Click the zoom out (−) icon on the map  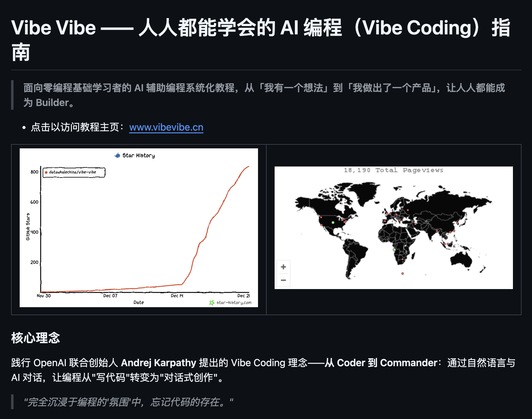click(283, 280)
